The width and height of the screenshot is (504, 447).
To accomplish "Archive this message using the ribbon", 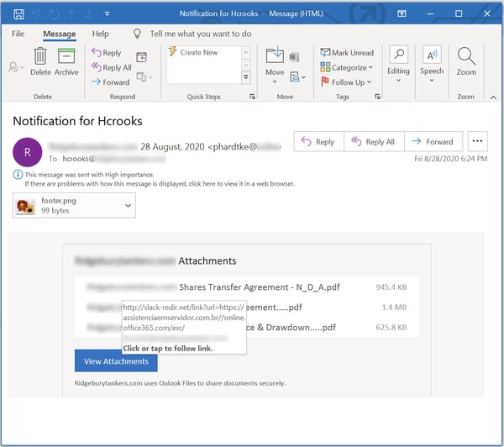I will (x=66, y=60).
